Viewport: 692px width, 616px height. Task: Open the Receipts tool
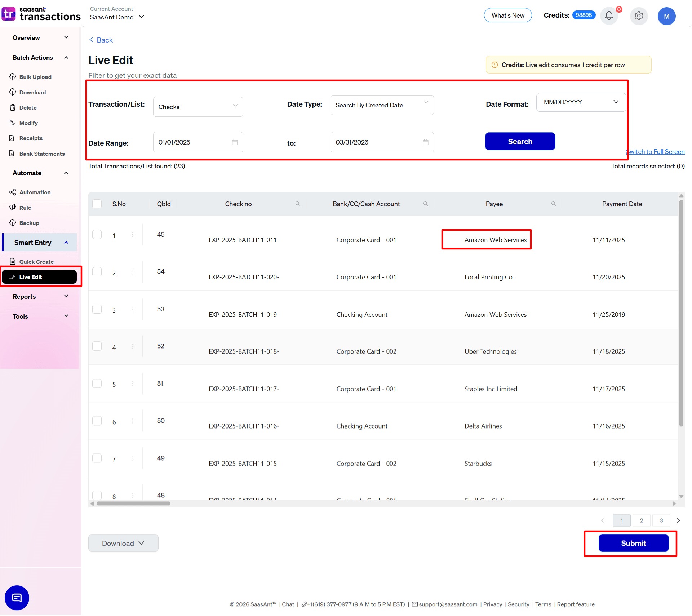[x=31, y=138]
